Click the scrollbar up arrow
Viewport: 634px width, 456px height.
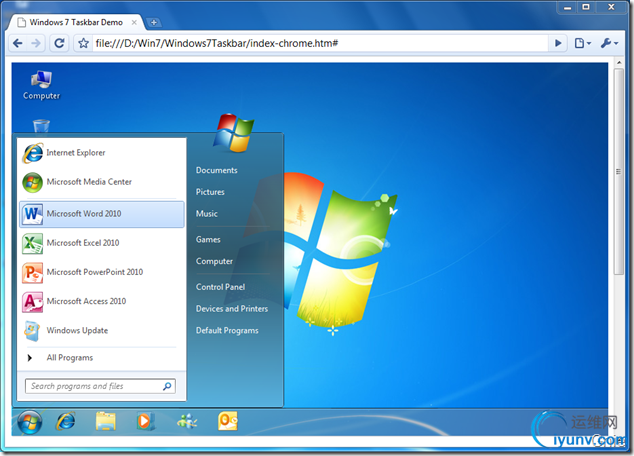click(619, 63)
